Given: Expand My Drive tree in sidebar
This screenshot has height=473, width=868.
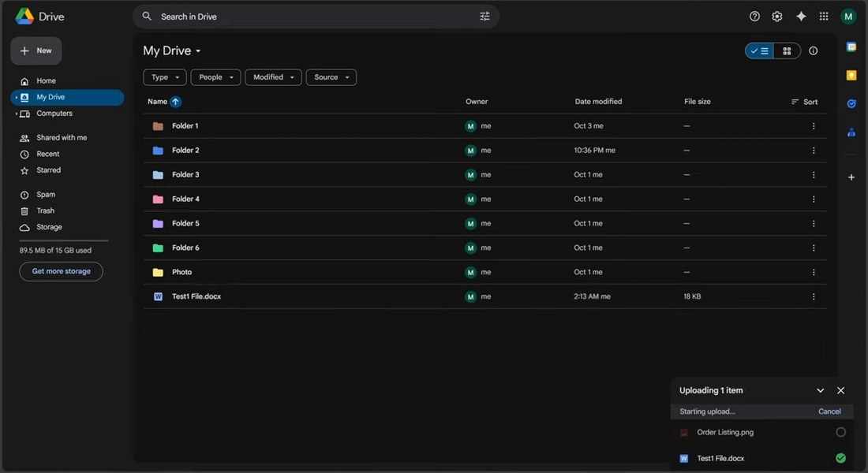Looking at the screenshot, I should (x=16, y=98).
